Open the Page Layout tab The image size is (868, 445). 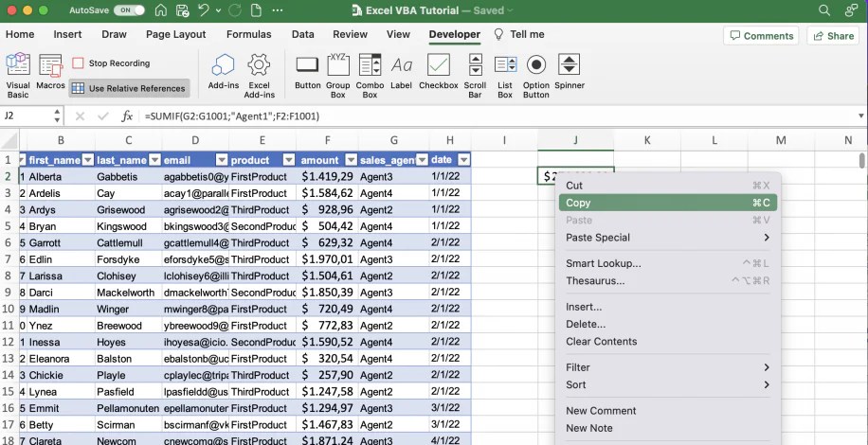(176, 34)
